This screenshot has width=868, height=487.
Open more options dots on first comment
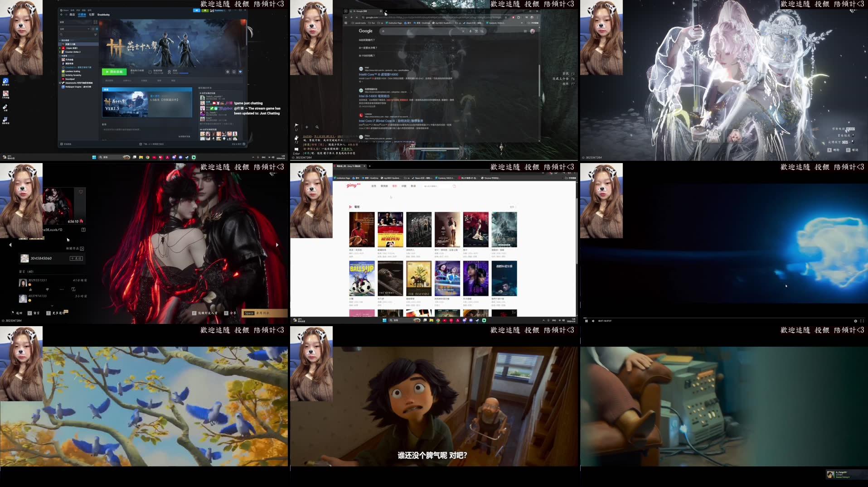click(x=62, y=289)
